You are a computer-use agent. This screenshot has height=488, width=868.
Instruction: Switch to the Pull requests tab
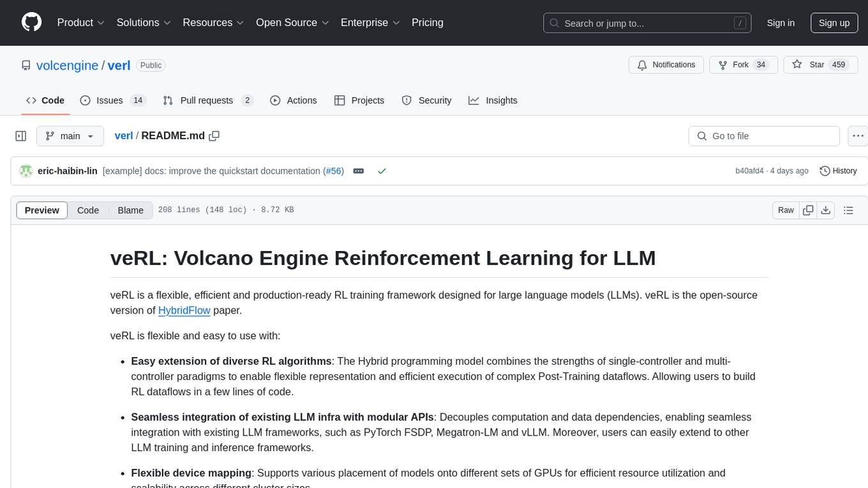click(x=208, y=100)
